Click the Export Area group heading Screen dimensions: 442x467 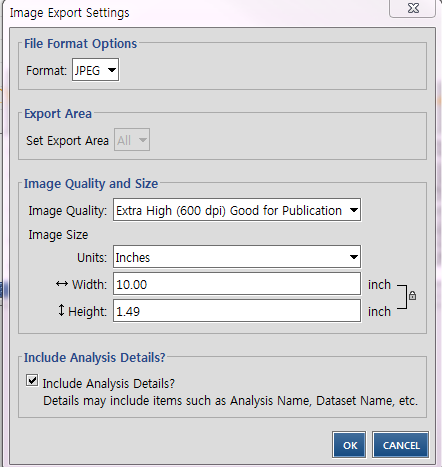pos(58,114)
